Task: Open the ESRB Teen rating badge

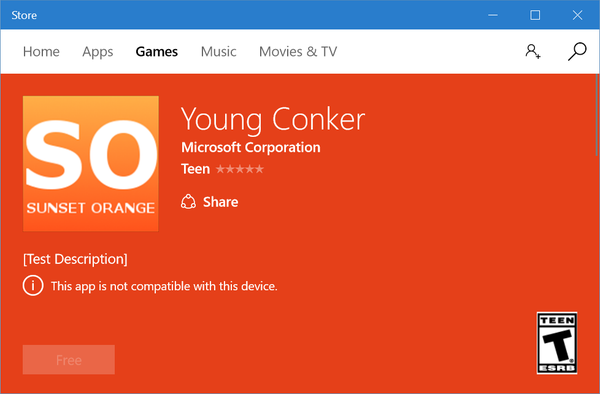Action: click(x=557, y=343)
